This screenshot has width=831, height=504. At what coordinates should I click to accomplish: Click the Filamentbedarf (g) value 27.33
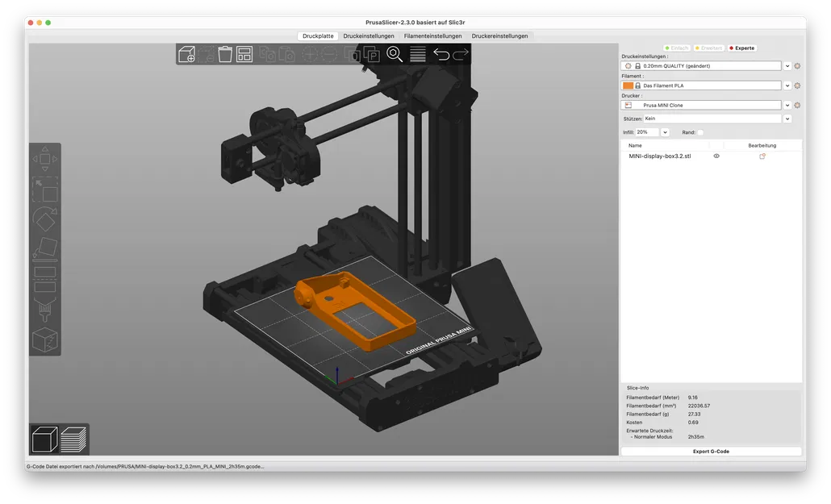point(695,414)
